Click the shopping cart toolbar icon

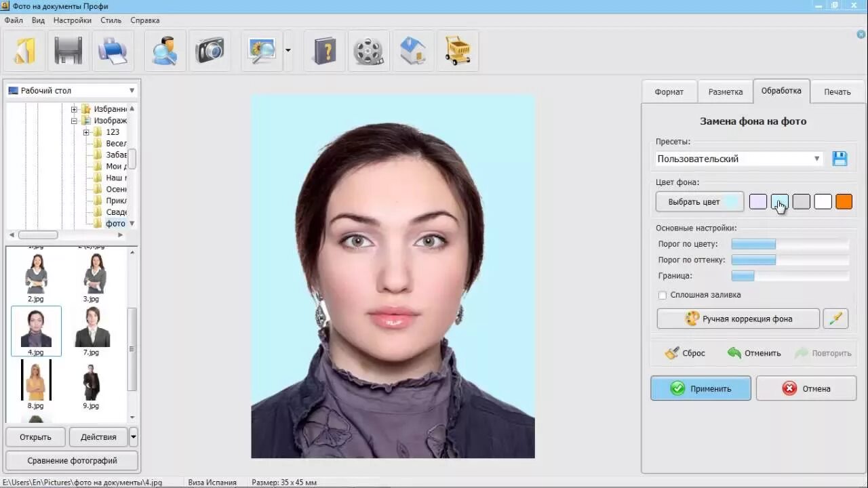pos(458,51)
